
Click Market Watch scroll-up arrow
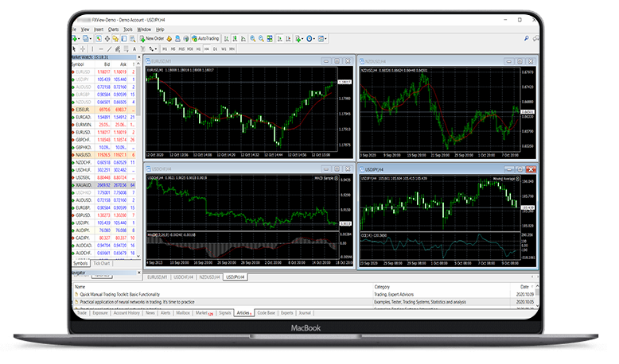[138, 64]
